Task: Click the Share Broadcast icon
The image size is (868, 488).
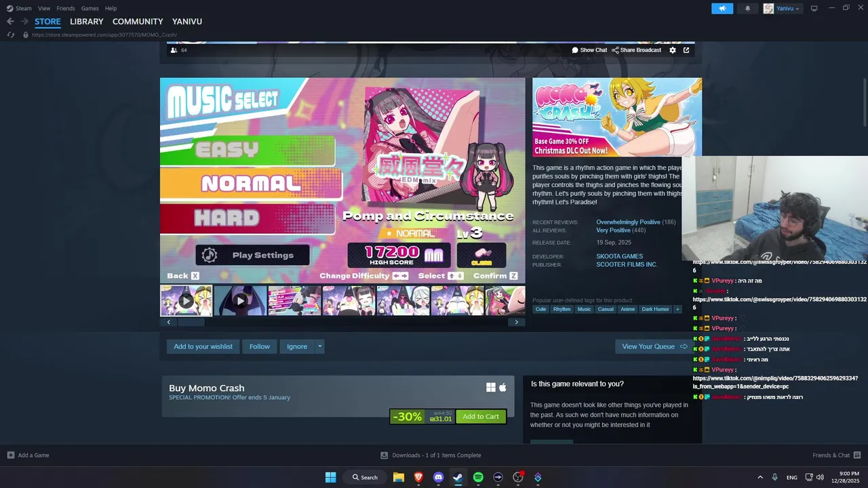Action: pyautogui.click(x=615, y=50)
